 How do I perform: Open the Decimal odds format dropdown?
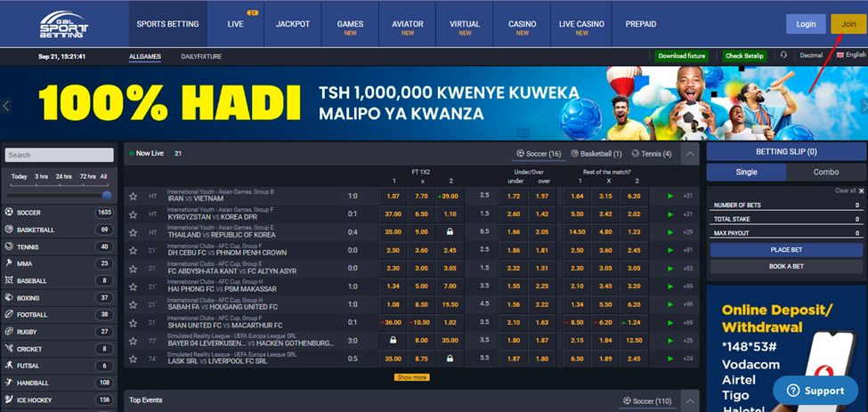[811, 55]
